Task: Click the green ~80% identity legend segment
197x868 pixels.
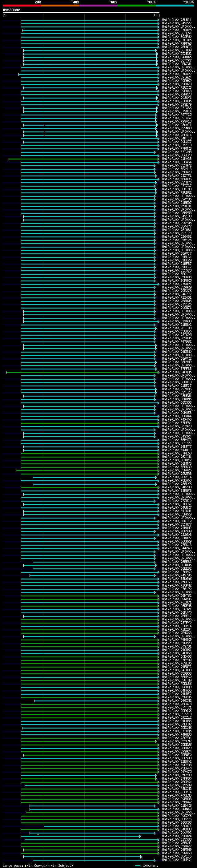Action: (137, 6)
